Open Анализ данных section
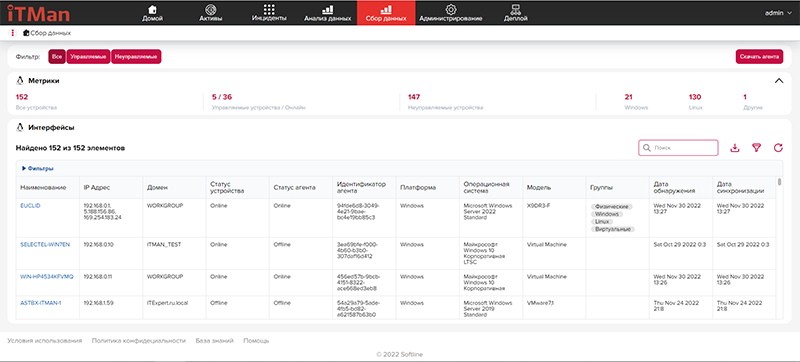 pyautogui.click(x=328, y=13)
